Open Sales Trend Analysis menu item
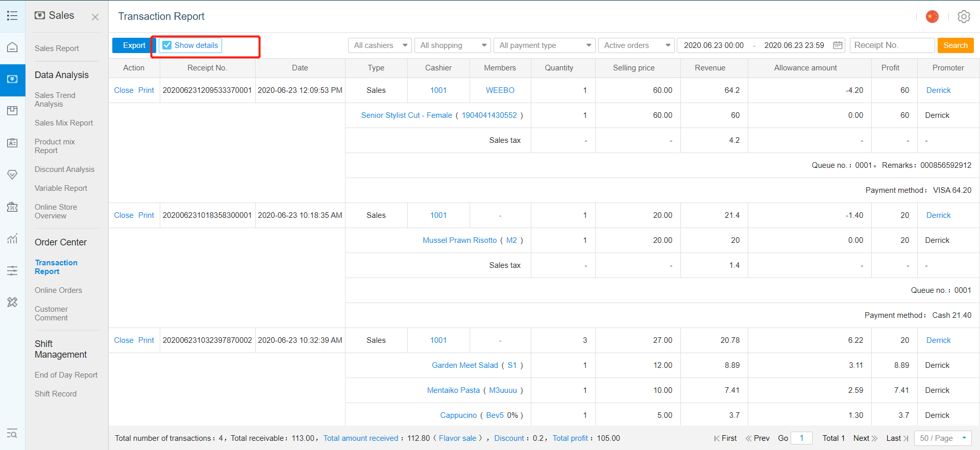Screen dimensions: 980x450 click(55, 99)
